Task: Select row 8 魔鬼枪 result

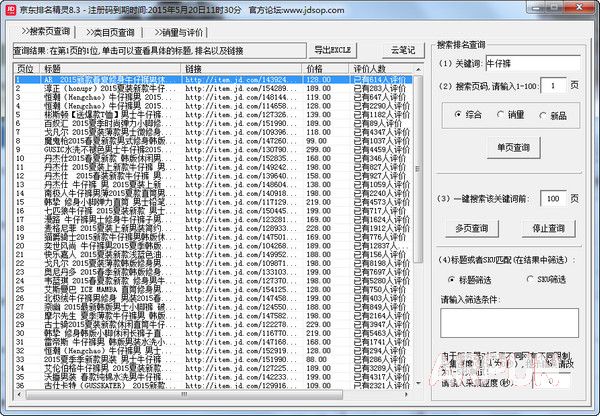Action: tap(214, 141)
